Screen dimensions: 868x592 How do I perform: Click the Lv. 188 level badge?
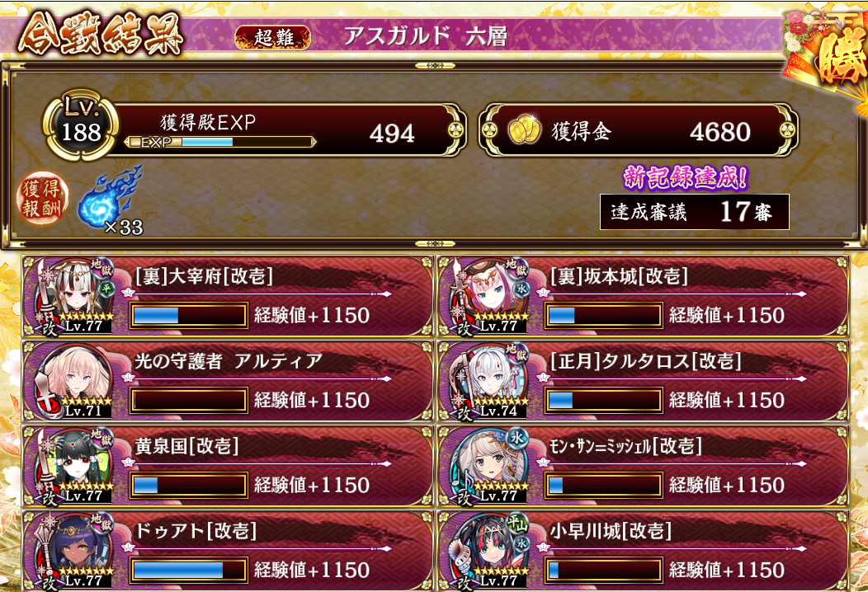pos(81,125)
